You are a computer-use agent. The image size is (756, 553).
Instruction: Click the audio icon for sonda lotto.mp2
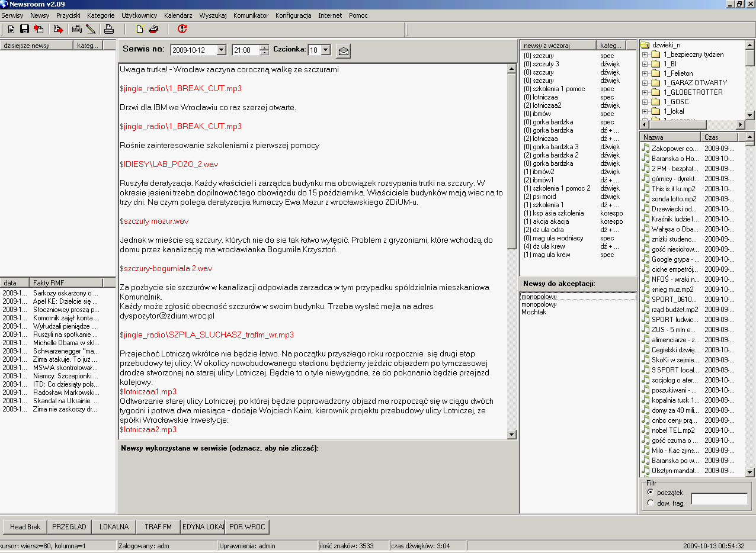tap(646, 199)
